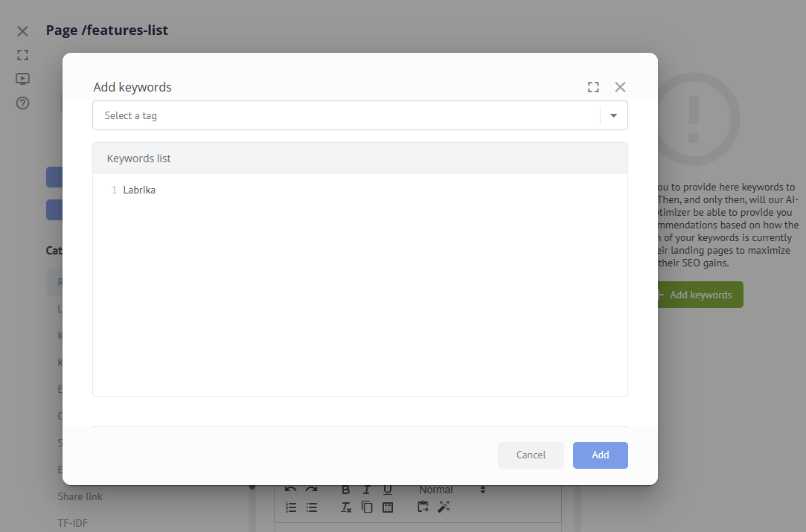The width and height of the screenshot is (806, 532).
Task: Click the bullet list icon in editor
Action: [x=312, y=507]
